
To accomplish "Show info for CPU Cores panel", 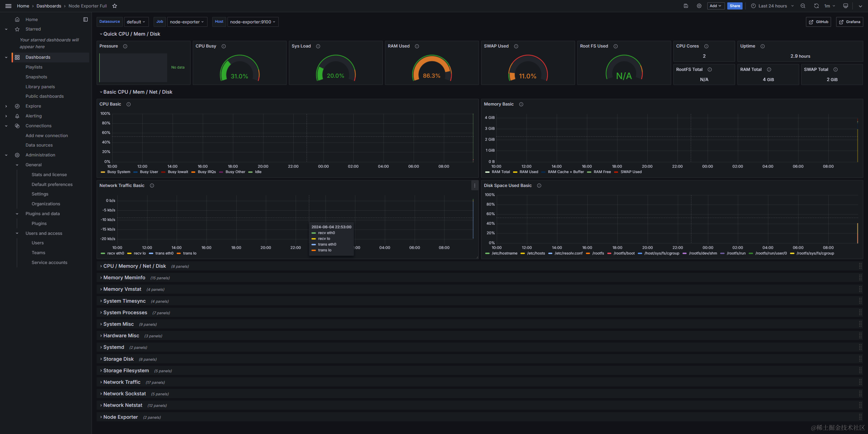I will point(706,46).
